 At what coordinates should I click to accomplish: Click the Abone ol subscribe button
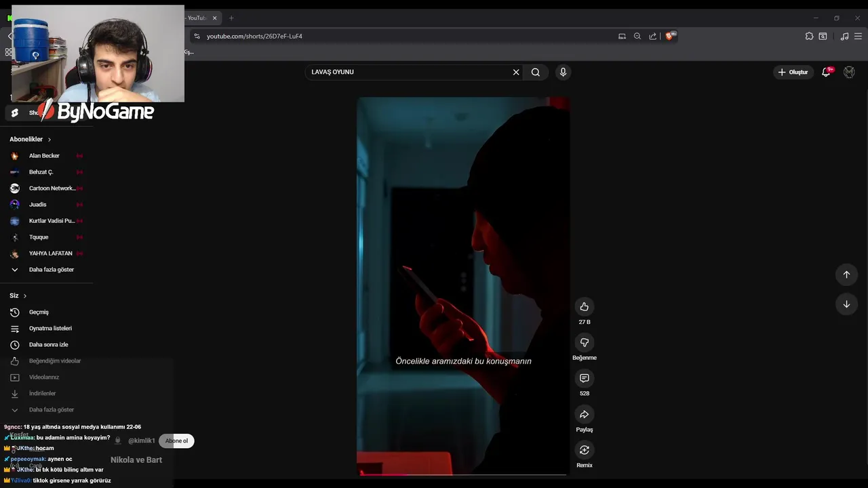(176, 441)
